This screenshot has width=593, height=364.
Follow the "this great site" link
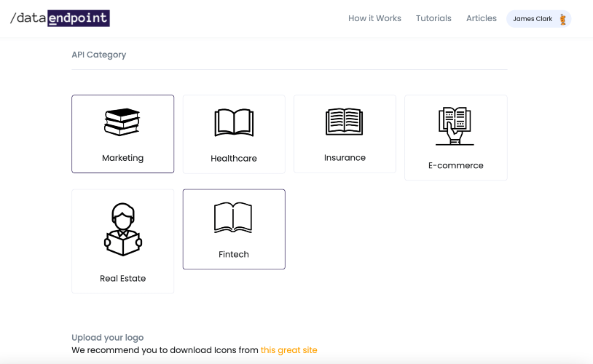(x=289, y=350)
